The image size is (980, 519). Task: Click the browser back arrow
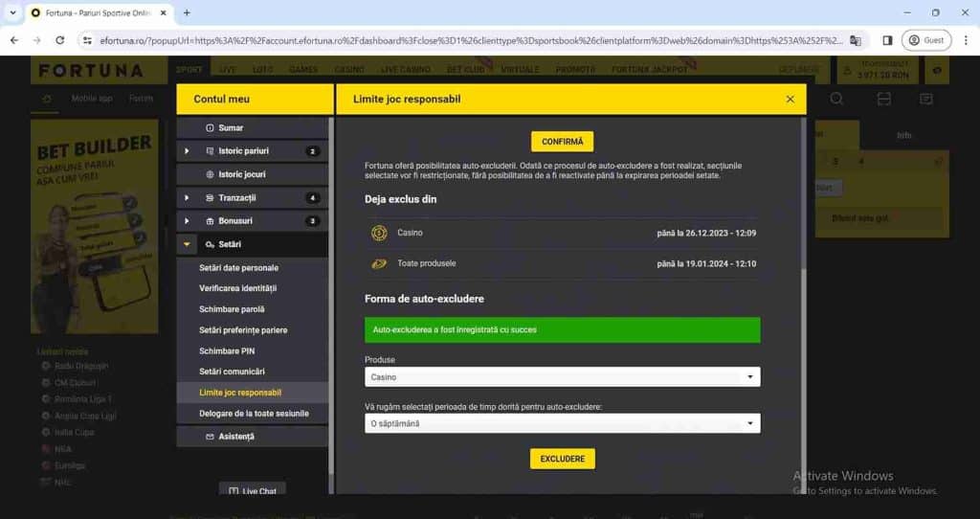[x=14, y=40]
